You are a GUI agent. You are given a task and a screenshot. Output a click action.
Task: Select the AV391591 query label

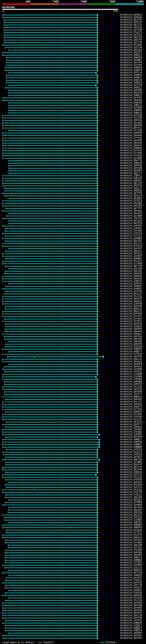8,8
